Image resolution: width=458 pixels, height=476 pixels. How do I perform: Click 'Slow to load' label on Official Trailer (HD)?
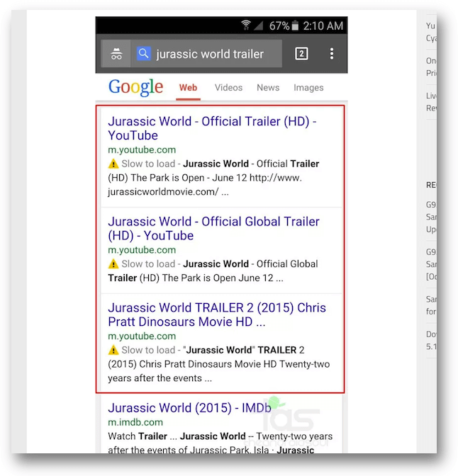click(148, 164)
